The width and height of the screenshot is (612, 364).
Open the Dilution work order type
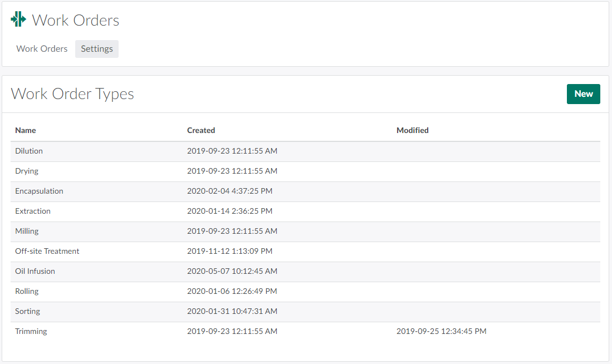[29, 151]
